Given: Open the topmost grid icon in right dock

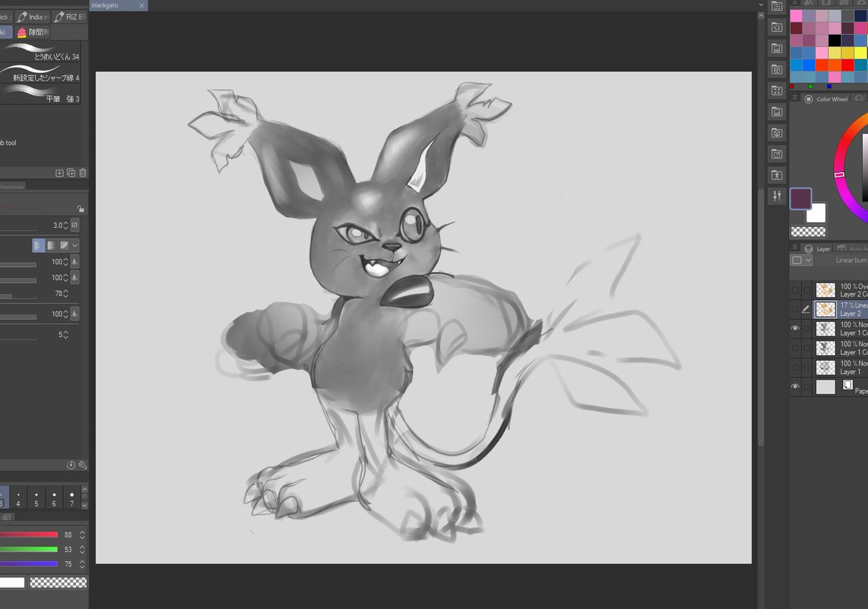Looking at the screenshot, I should [x=777, y=6].
